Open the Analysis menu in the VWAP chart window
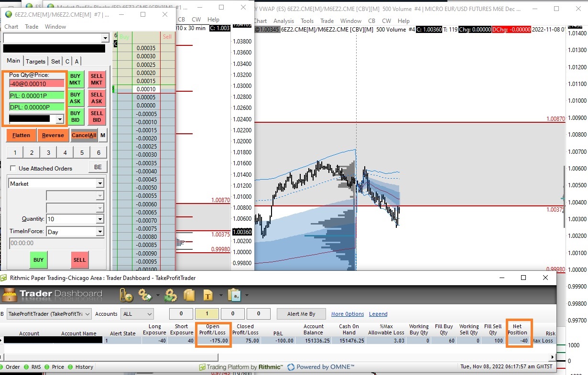Screen dimensions: 588x375 (x=283, y=21)
